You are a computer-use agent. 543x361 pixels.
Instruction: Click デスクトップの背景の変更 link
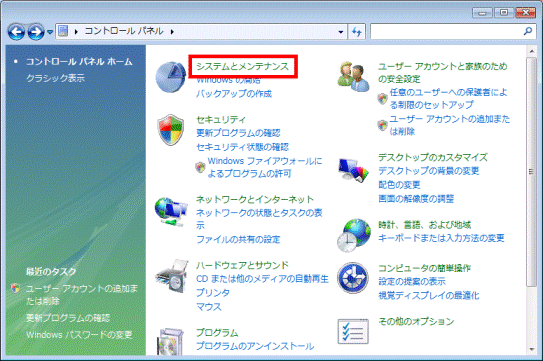point(429,171)
